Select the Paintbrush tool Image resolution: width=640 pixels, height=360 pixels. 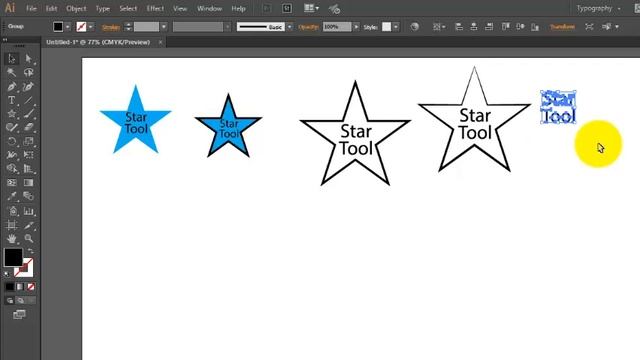coord(28,114)
